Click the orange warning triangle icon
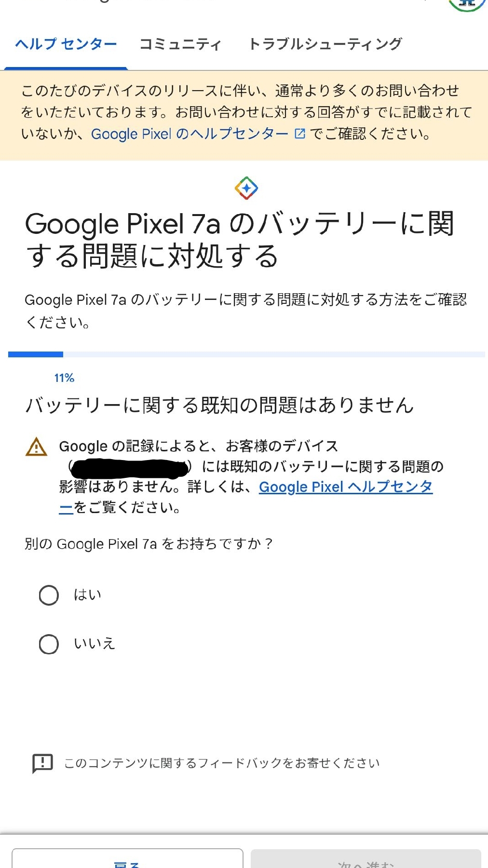Image resolution: width=488 pixels, height=868 pixels. point(36,447)
